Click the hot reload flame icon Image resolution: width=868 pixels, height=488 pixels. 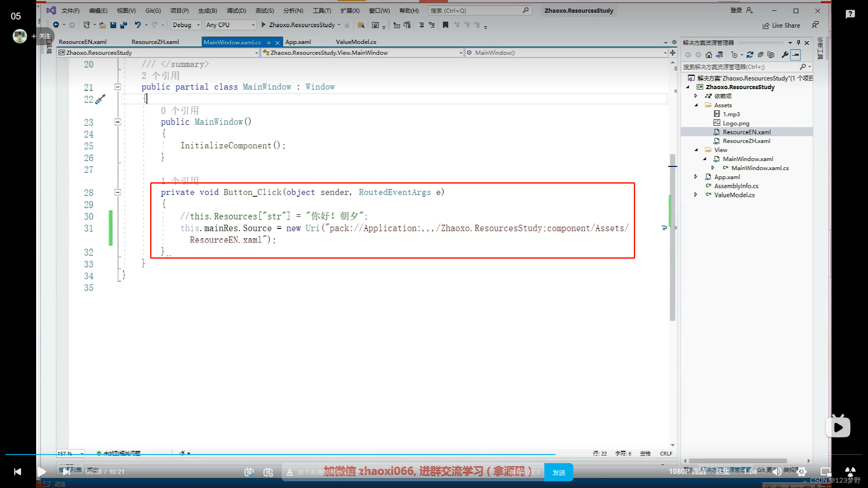[x=347, y=25]
